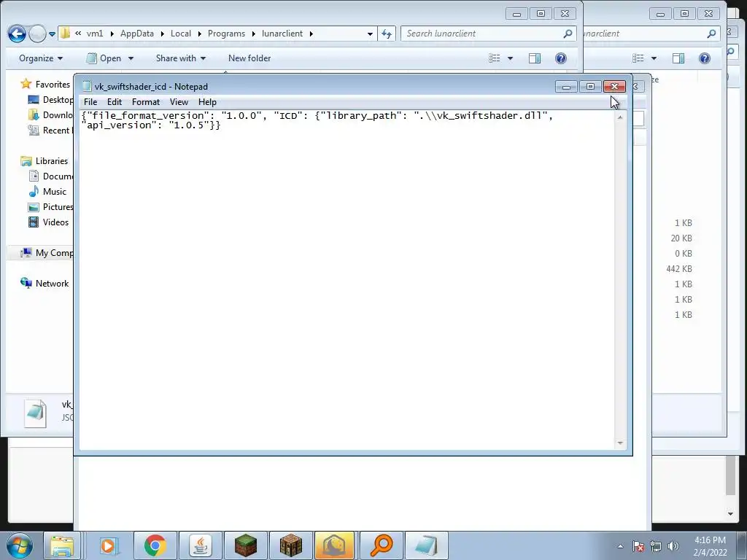Select Recent Places in Favorites
747x560 pixels.
click(x=51, y=130)
